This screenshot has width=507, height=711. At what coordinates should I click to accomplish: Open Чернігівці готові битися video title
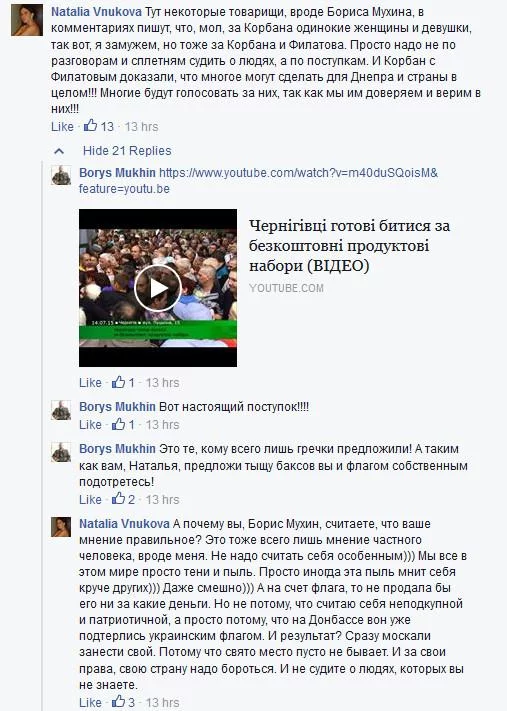[349, 245]
